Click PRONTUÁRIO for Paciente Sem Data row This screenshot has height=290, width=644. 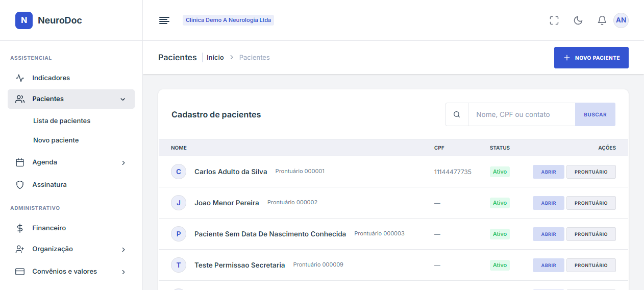(591, 234)
